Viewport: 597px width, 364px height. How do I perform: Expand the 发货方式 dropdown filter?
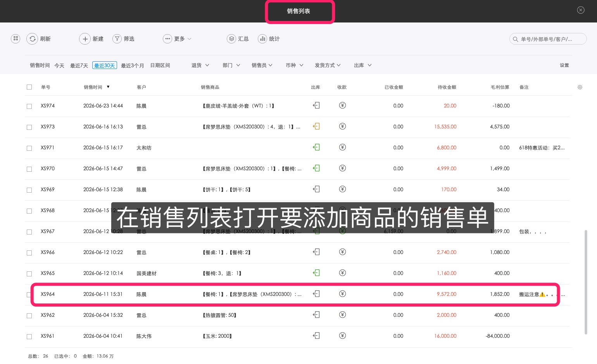click(x=328, y=66)
